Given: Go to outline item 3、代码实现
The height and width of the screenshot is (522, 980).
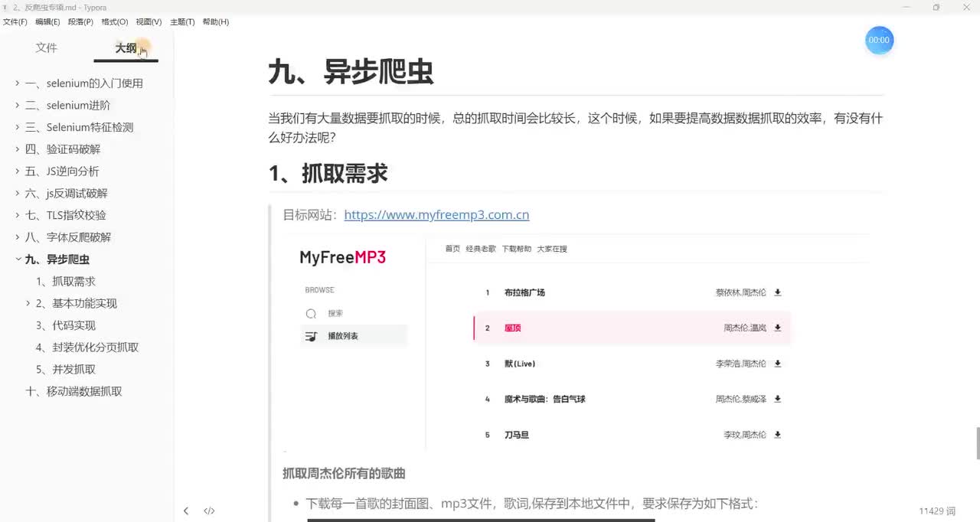Looking at the screenshot, I should (x=65, y=325).
